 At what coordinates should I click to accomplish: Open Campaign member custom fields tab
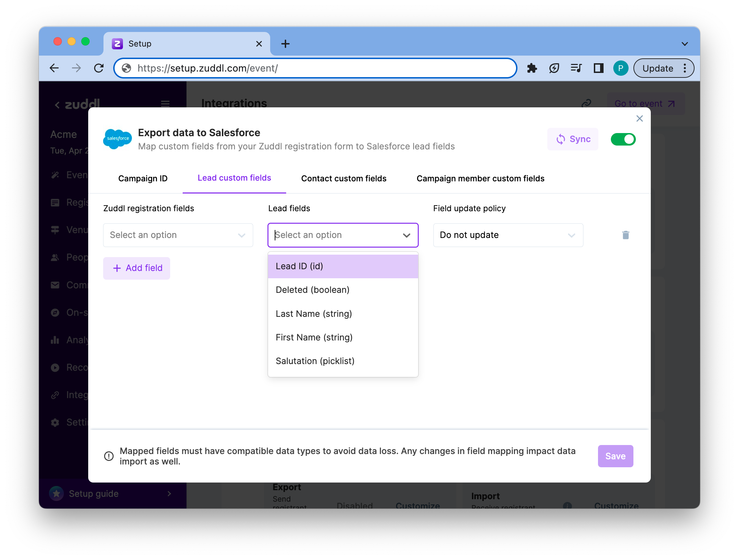pyautogui.click(x=480, y=179)
